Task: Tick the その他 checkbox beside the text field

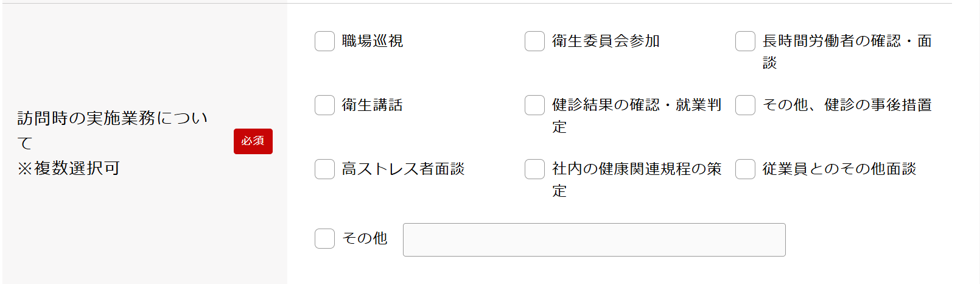Action: (x=324, y=239)
